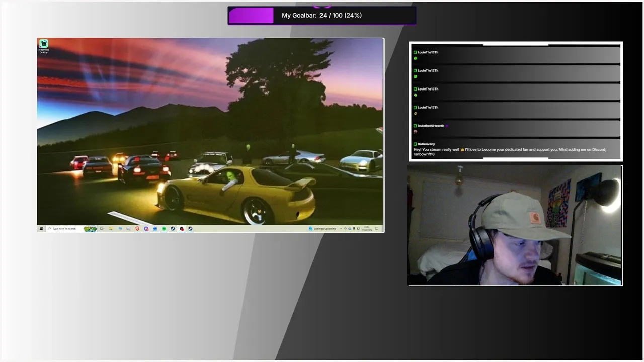This screenshot has height=362, width=644.
Task: Click the 'louiethethirteenth' chat username
Action: pyautogui.click(x=431, y=126)
